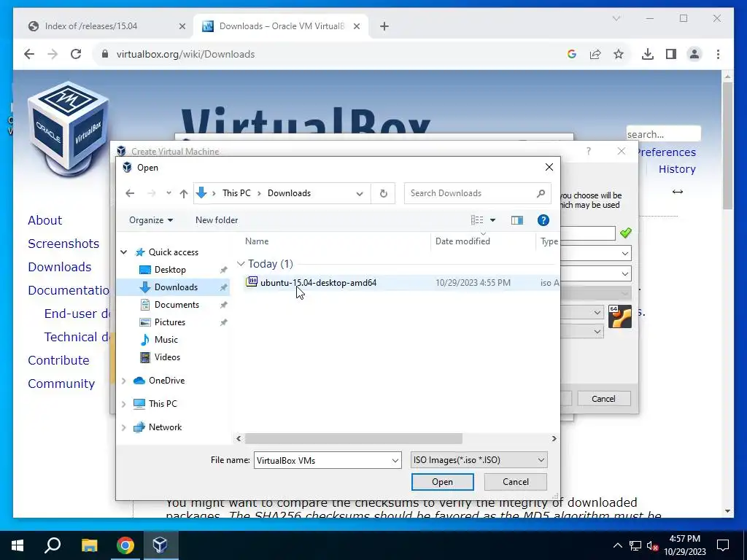This screenshot has width=747, height=560.
Task: Open VirtualBox from the taskbar
Action: (160, 545)
